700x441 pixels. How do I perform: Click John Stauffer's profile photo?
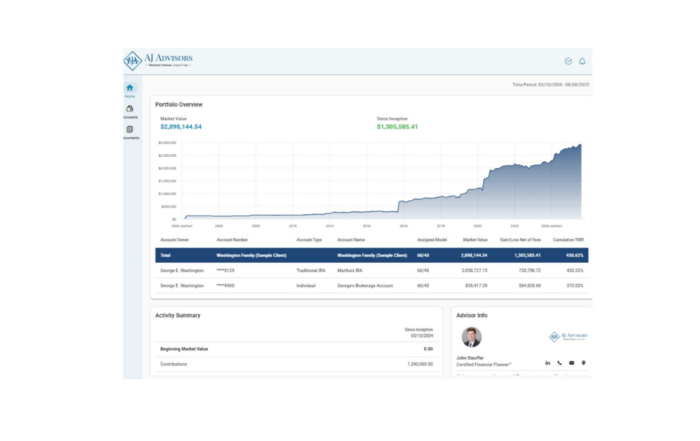coord(471,337)
